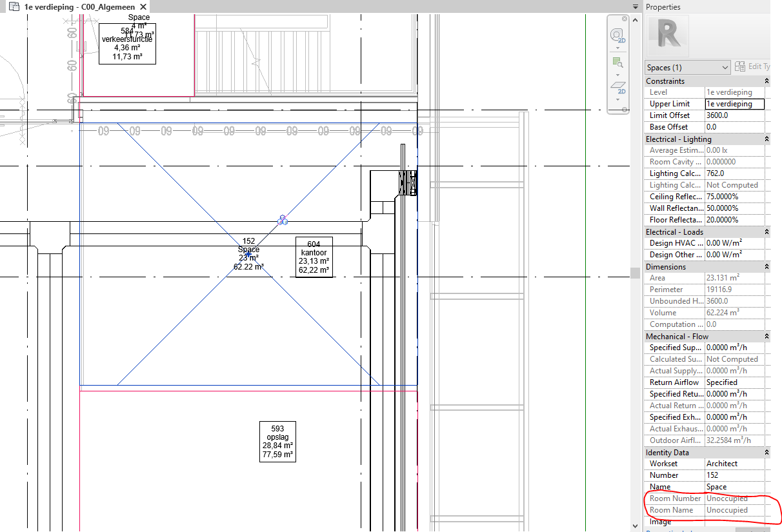
Task: Edit the Upper Limit value field
Action: tap(734, 103)
